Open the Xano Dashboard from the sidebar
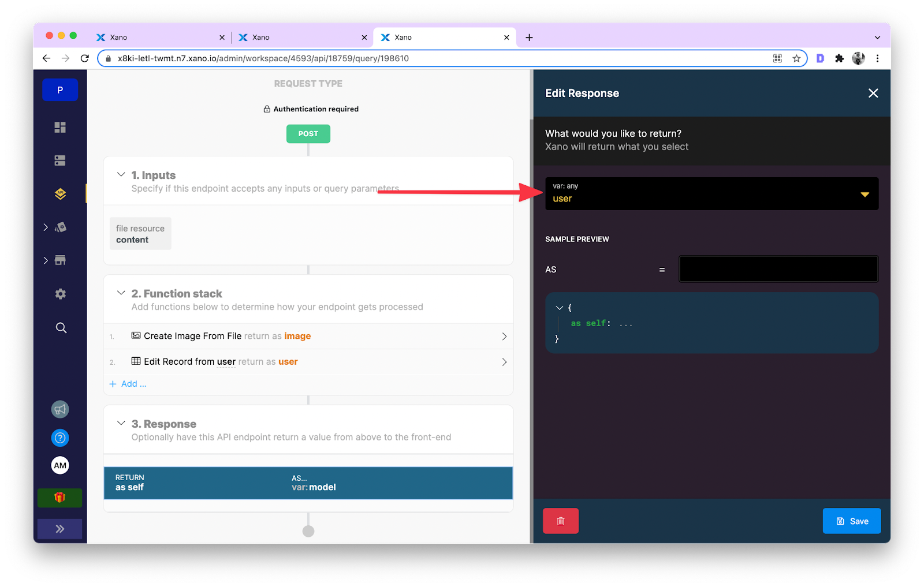 (59, 127)
